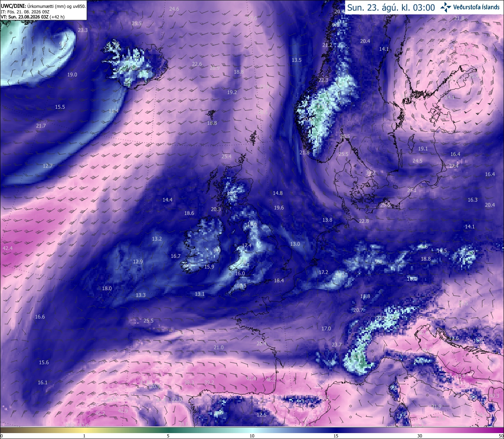Screen dimensions: 504x439
Task: Select the 23.7 value label over southern France
Action: tap(337, 345)
